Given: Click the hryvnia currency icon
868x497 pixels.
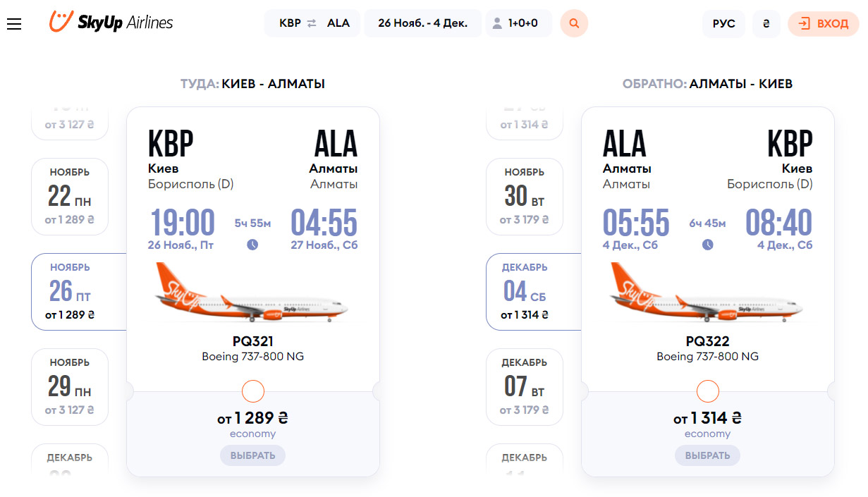Looking at the screenshot, I should (x=766, y=23).
